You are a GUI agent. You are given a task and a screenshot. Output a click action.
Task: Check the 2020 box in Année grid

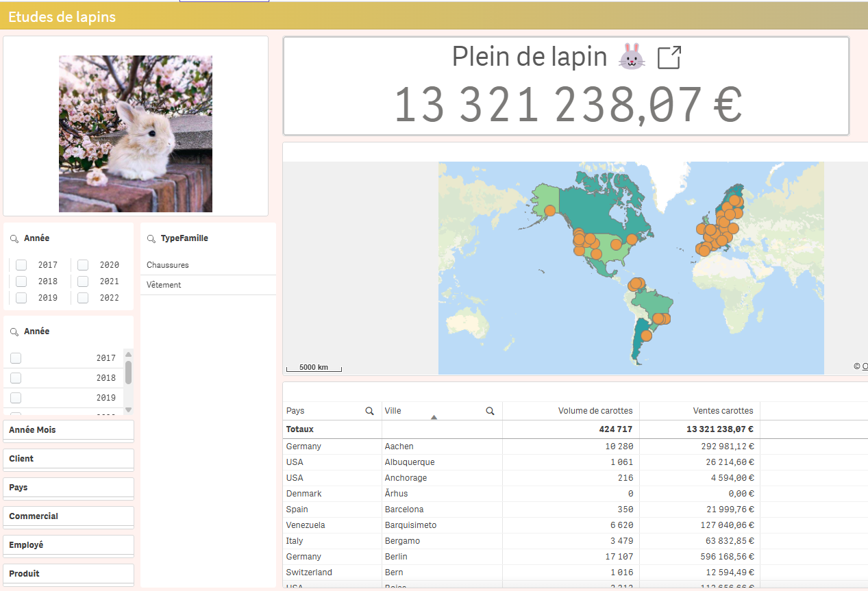(x=83, y=265)
